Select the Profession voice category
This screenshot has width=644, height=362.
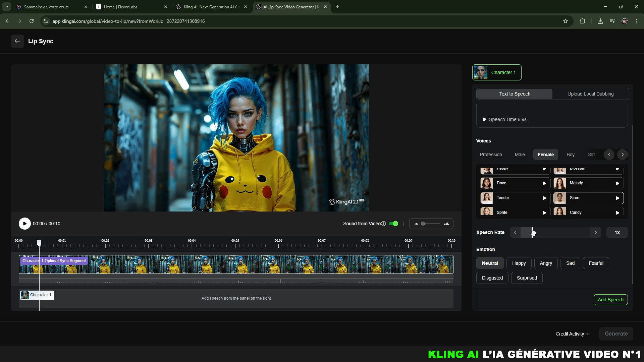click(491, 155)
